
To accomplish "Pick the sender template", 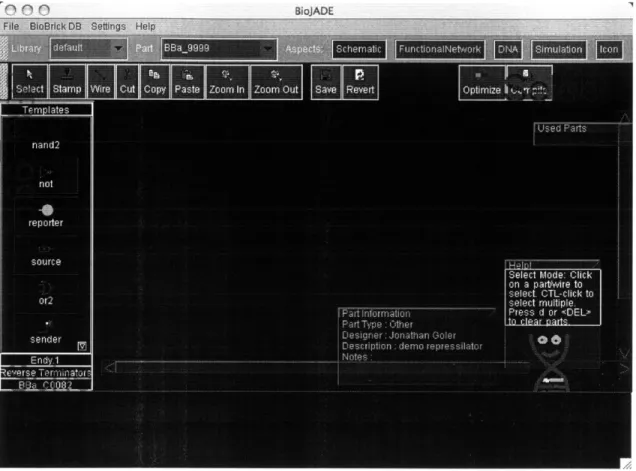I will [x=46, y=333].
